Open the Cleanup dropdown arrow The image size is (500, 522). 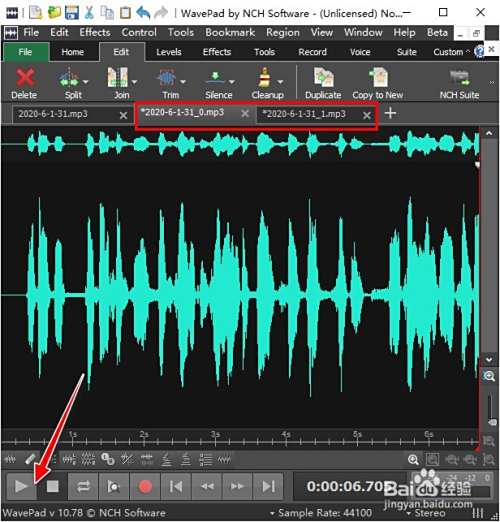(281, 82)
